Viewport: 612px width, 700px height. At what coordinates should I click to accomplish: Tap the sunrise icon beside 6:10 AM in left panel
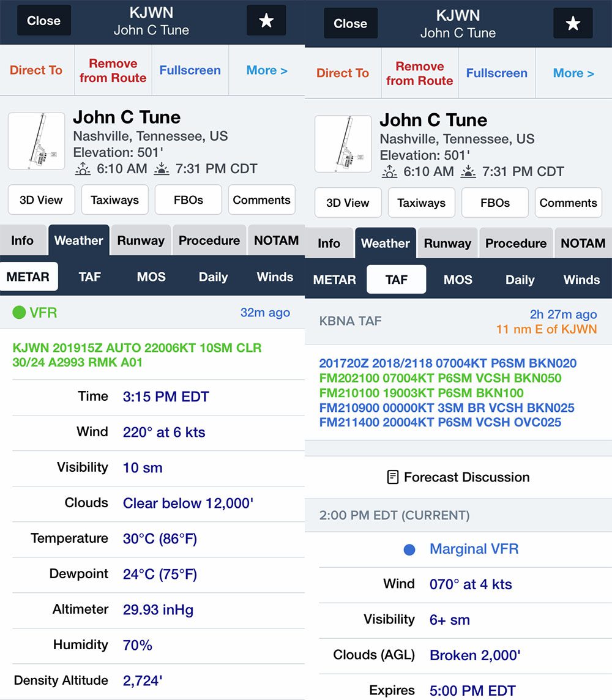click(x=83, y=169)
